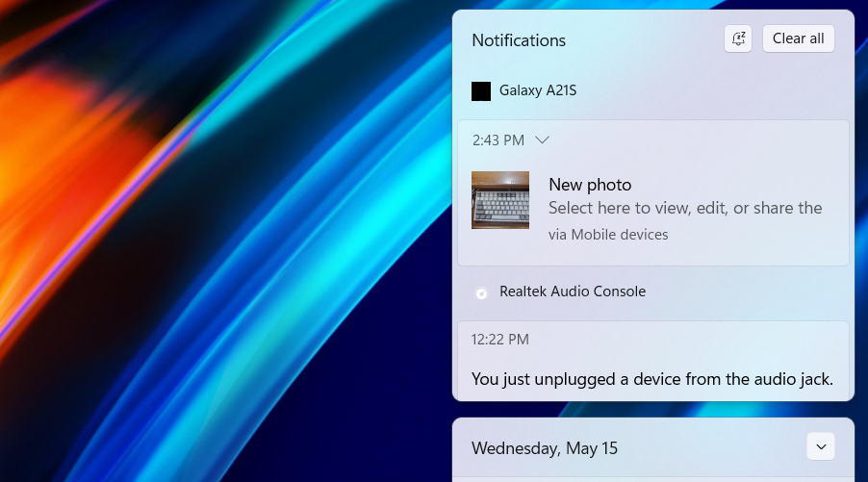Screen dimensions: 868x482
Task: Click the 12:22 PM timestamp
Action: [499, 340]
